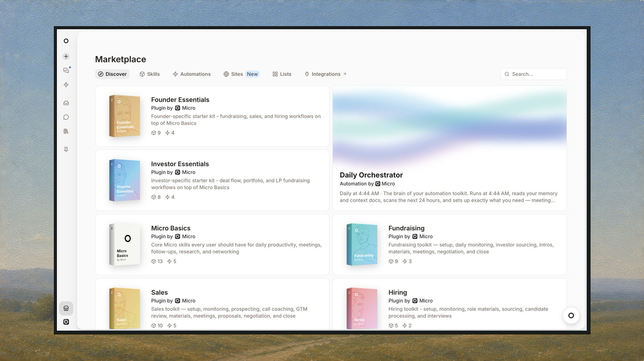Viewport: 644px width, 361px height.
Task: Open the library books sidebar icon
Action: pyautogui.click(x=66, y=131)
